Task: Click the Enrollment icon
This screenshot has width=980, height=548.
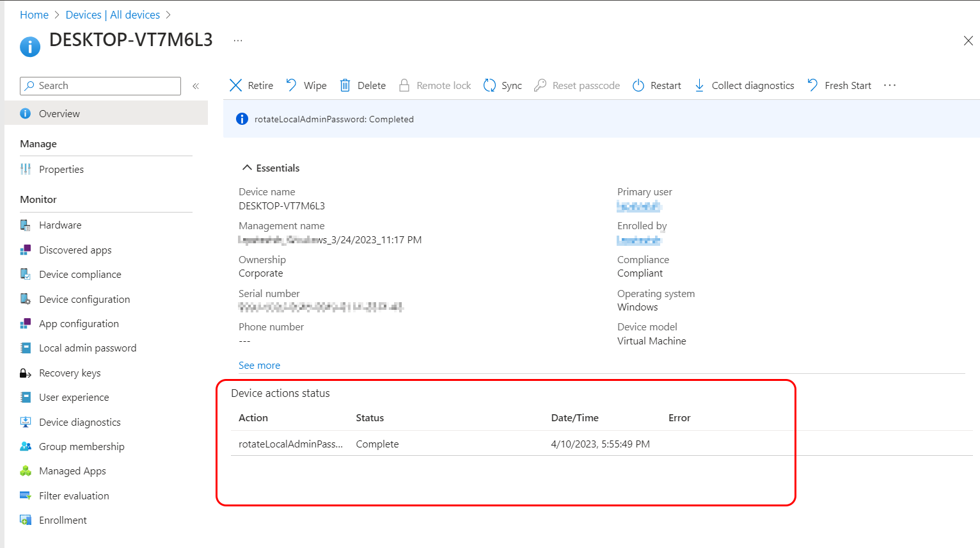Action: pyautogui.click(x=26, y=520)
